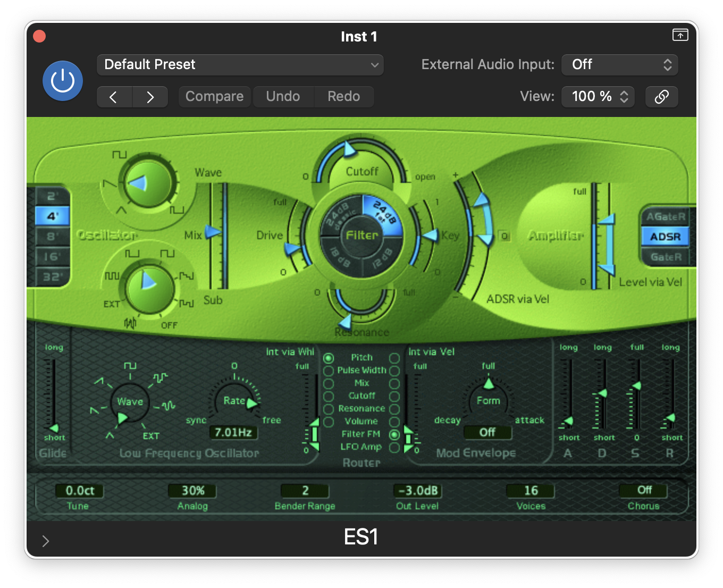
Task: Click the Sub oscillator knob
Action: tap(150, 290)
